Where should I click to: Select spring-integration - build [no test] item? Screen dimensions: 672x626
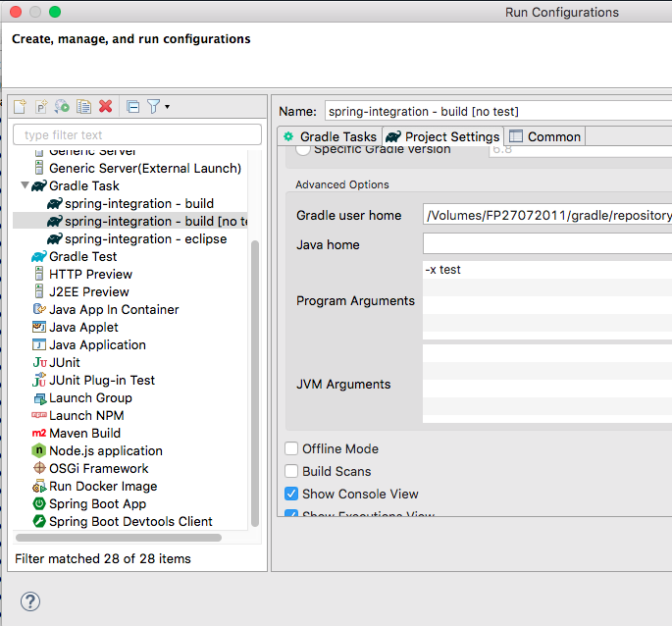[x=130, y=221]
